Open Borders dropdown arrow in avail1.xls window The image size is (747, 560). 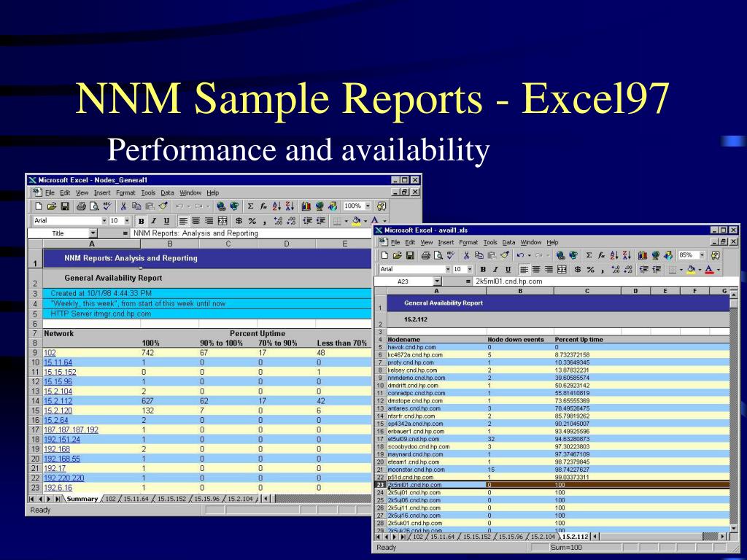[681, 270]
